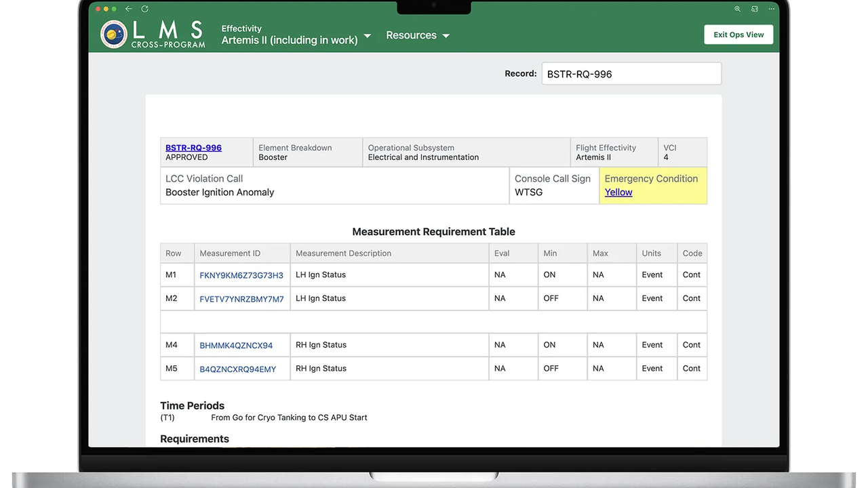The width and height of the screenshot is (868, 488).
Task: Reload the page with the refresh icon
Action: (144, 9)
